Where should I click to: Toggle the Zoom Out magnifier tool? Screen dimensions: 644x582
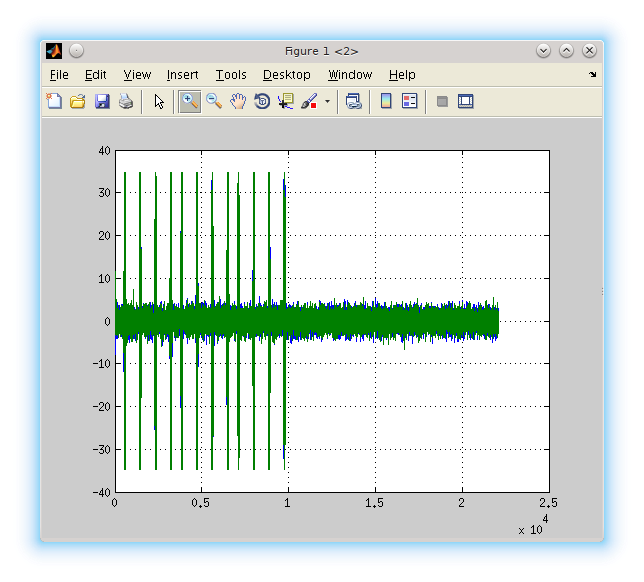(214, 101)
